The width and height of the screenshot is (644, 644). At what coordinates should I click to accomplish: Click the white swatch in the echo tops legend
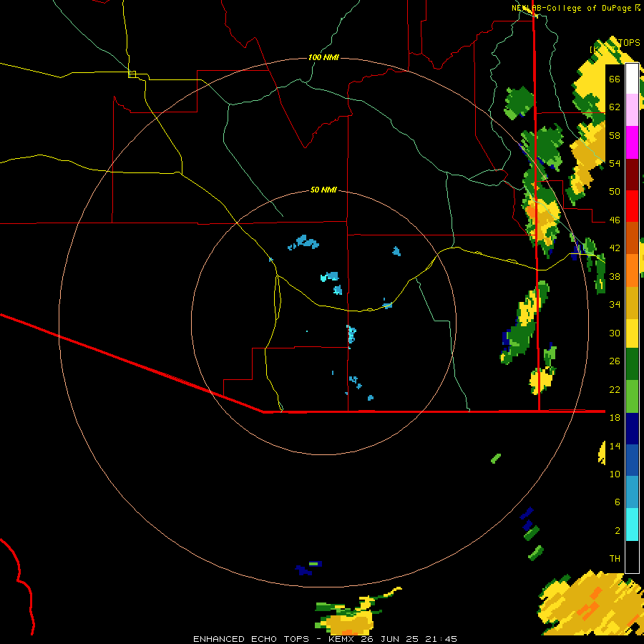(x=632, y=79)
